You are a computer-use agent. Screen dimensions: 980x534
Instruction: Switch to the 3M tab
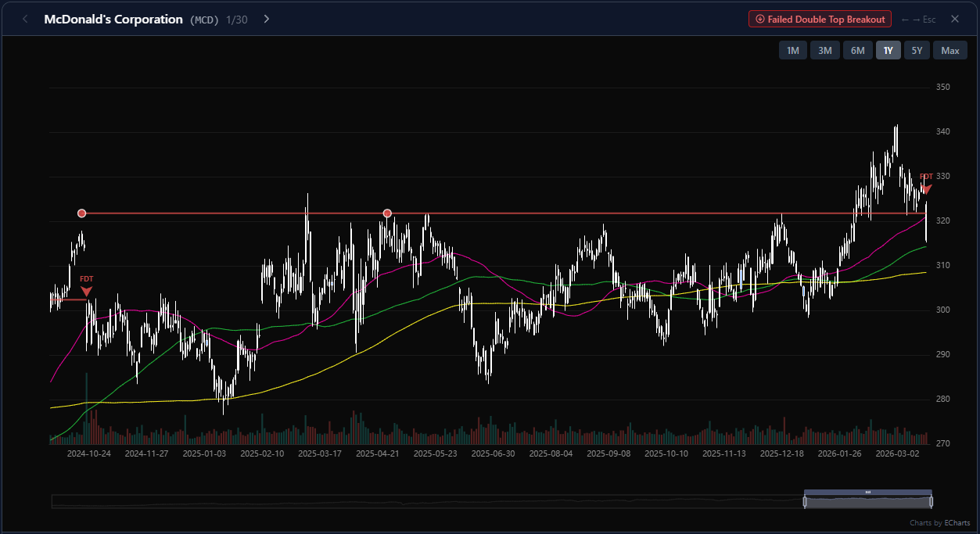tap(824, 50)
